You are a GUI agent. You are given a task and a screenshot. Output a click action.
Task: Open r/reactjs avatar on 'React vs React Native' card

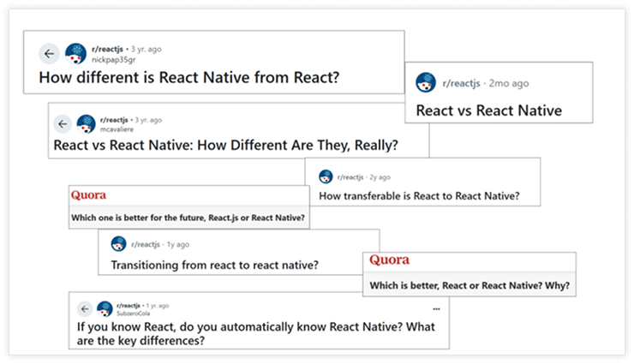tap(426, 82)
